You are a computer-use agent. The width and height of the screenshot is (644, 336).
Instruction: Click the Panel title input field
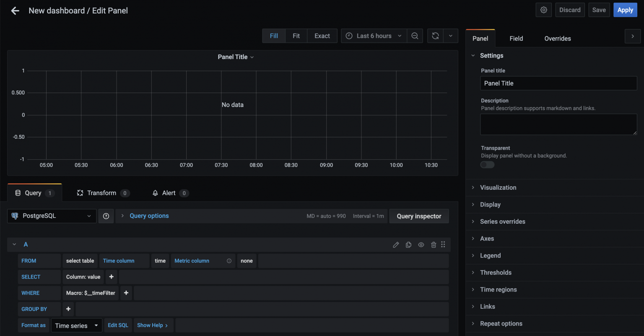click(x=558, y=83)
